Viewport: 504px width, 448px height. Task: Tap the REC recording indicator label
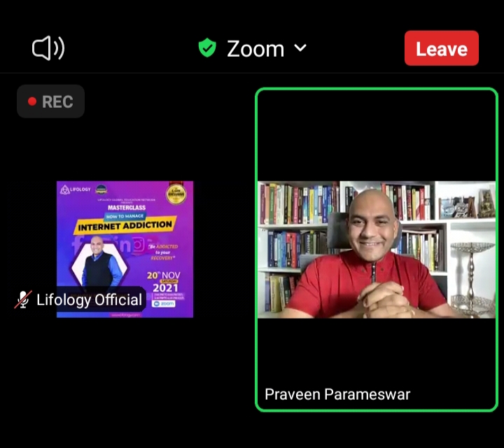[x=57, y=101]
